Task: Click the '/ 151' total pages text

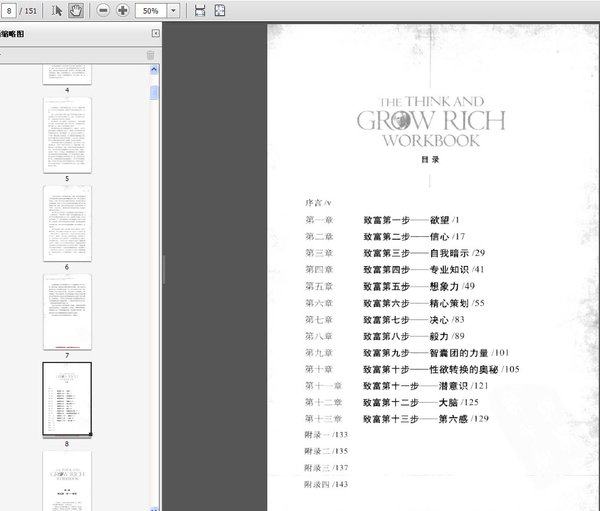Action: point(28,11)
